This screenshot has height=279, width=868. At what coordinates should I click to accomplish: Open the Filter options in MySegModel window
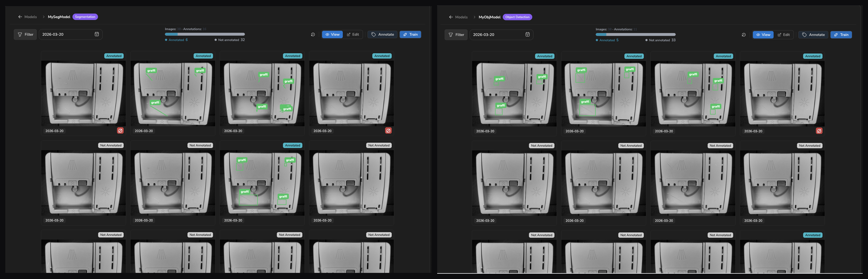point(25,34)
